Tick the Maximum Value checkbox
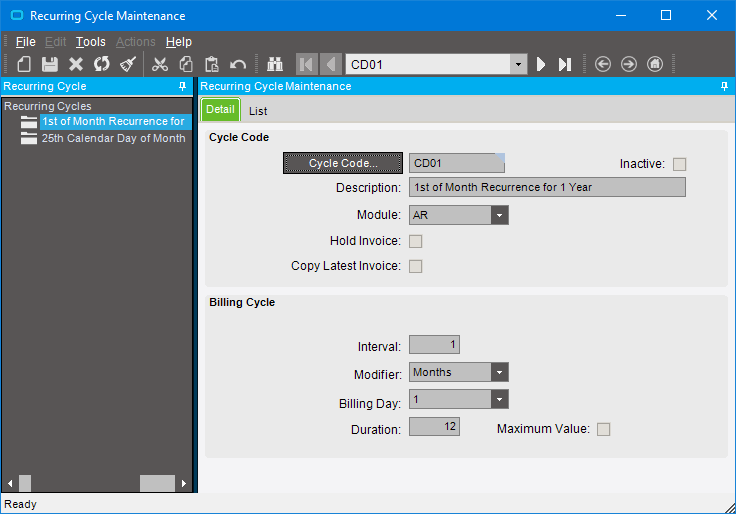Viewport: 736px width, 514px height. pyautogui.click(x=603, y=430)
